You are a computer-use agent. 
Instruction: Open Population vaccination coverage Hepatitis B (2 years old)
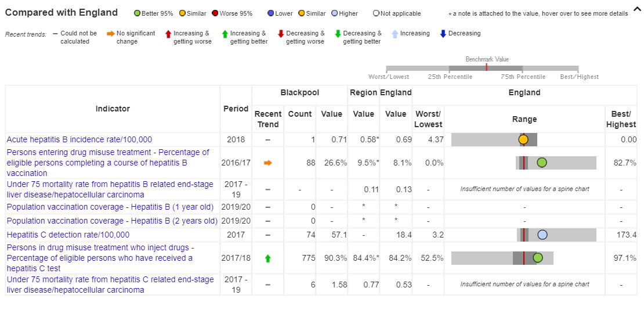coord(112,221)
